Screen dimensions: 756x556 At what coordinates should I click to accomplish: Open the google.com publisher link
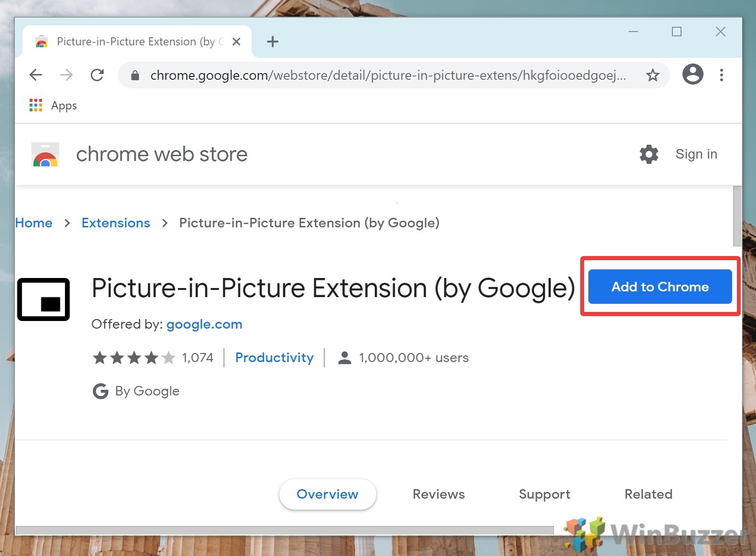point(204,324)
